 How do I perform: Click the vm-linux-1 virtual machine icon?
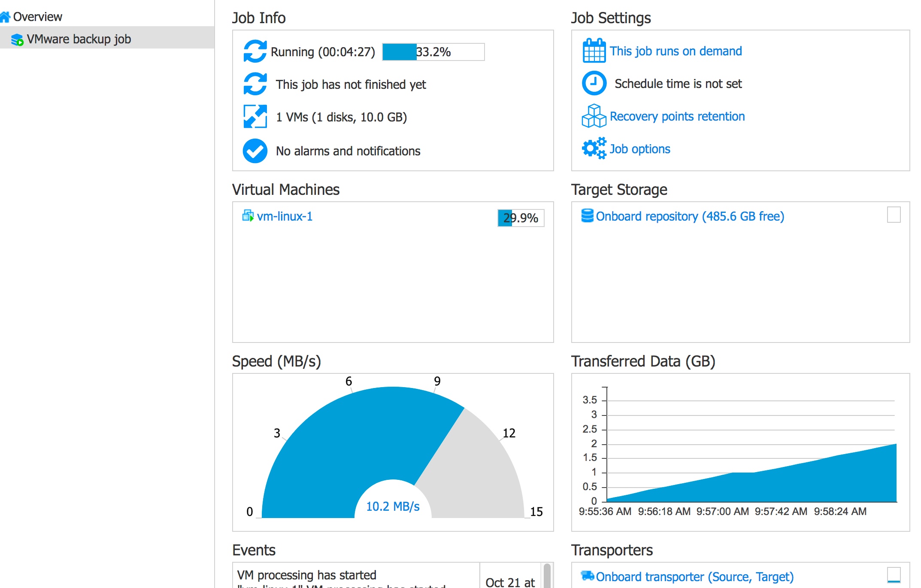coord(248,215)
